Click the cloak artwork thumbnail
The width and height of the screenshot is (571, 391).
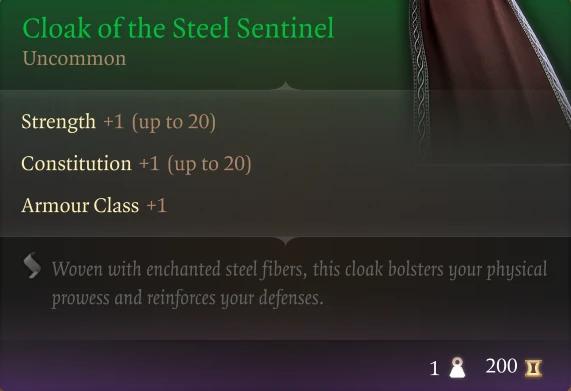[490, 82]
